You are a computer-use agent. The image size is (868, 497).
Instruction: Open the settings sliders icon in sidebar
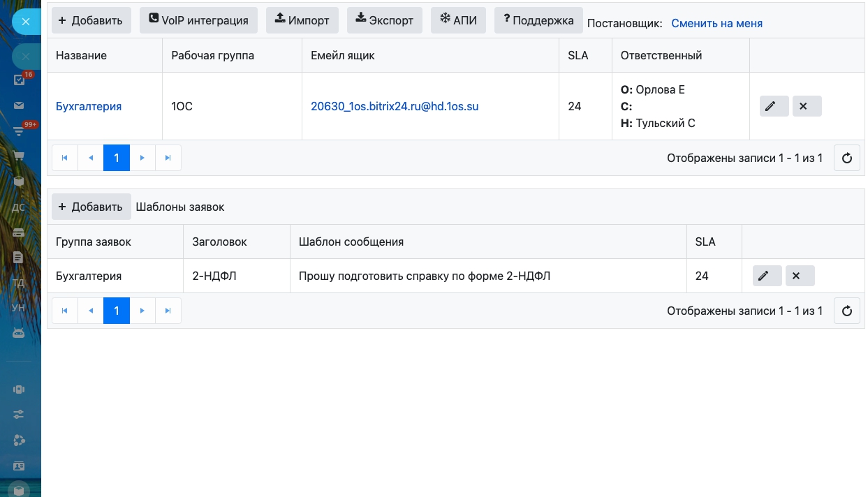tap(20, 415)
